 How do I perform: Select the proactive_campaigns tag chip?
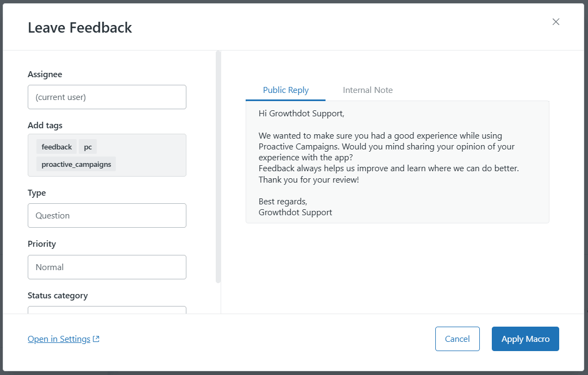[x=76, y=164]
